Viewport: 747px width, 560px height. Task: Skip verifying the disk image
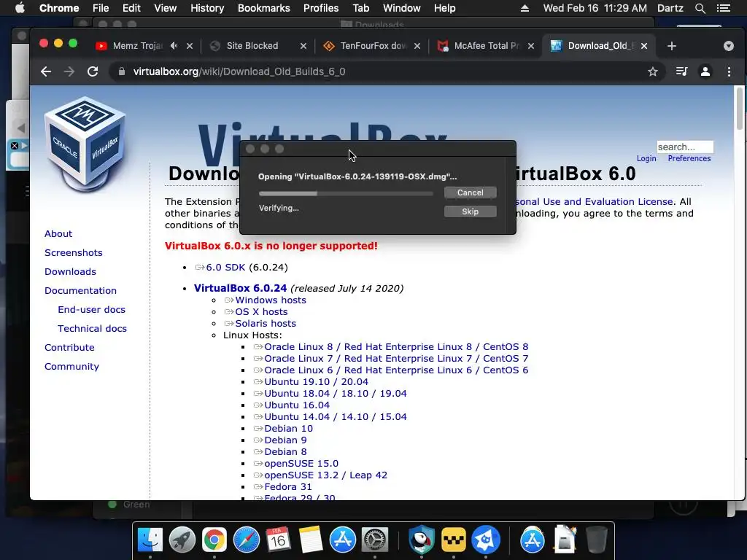tap(471, 211)
